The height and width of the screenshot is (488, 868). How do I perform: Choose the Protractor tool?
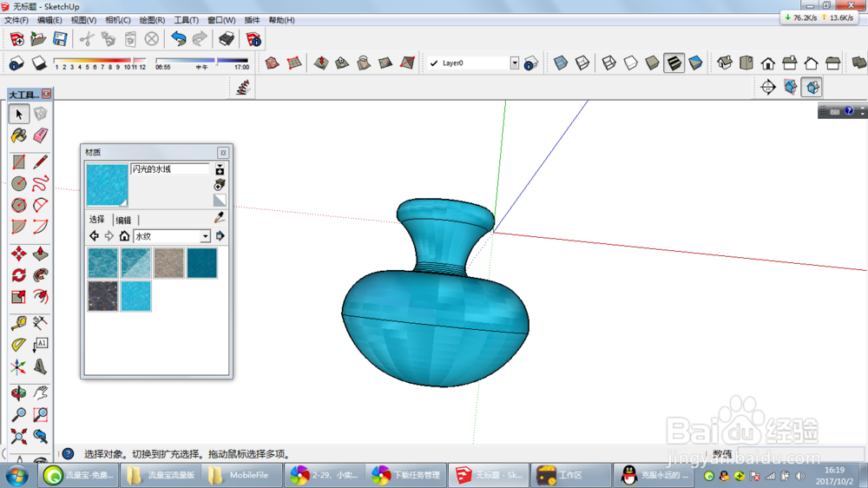point(19,345)
